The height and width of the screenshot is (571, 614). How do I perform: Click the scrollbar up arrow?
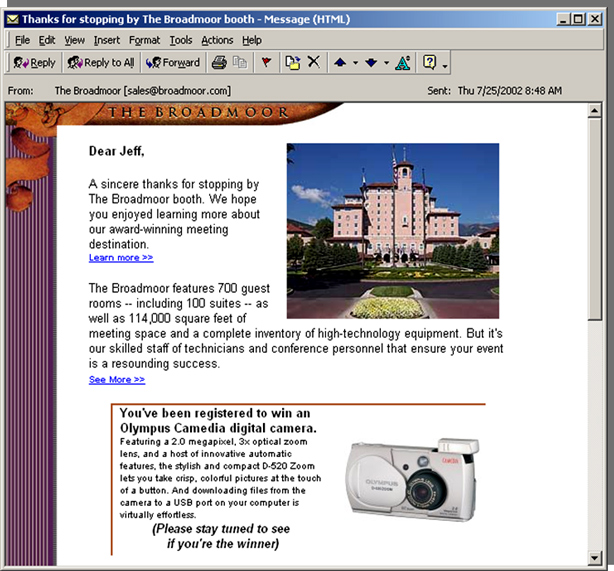(594, 111)
